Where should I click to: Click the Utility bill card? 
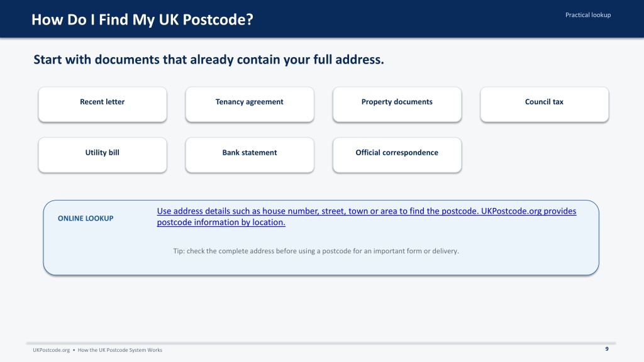click(x=103, y=155)
